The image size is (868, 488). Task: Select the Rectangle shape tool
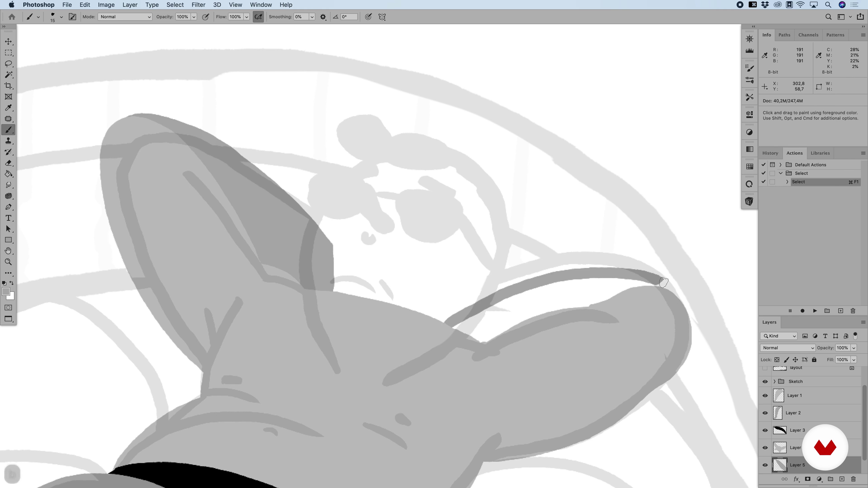8,240
